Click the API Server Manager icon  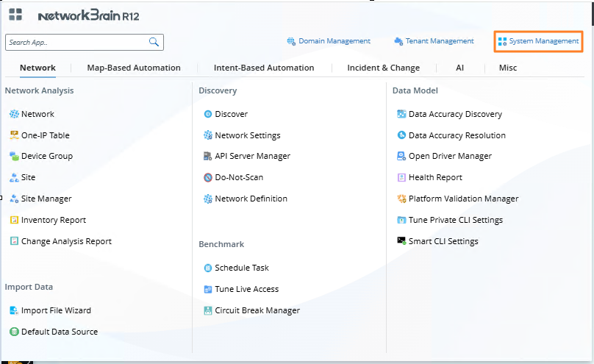point(208,156)
